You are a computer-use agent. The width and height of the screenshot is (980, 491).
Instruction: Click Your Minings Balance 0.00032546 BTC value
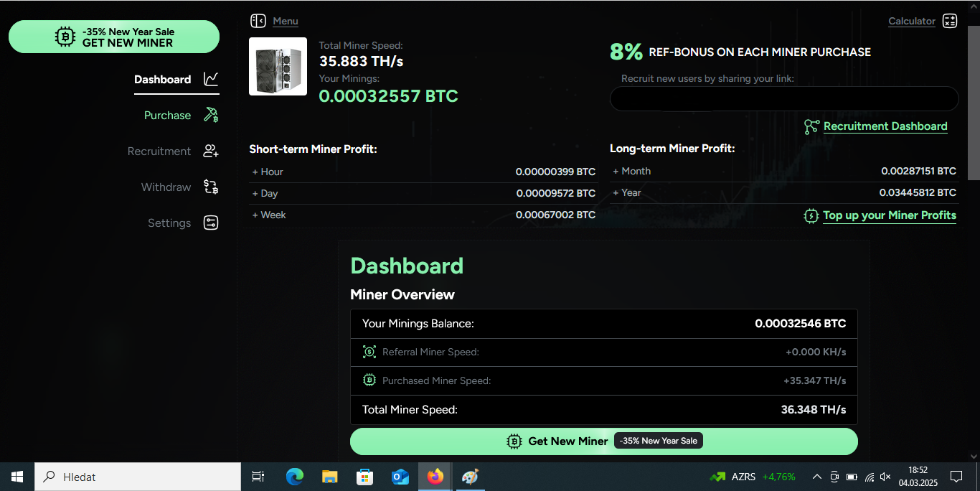coord(801,324)
